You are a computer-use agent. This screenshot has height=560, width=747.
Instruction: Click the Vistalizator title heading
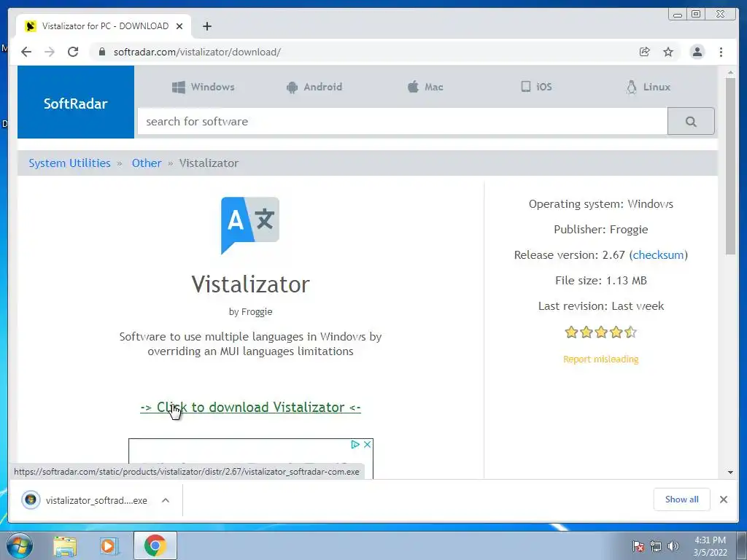[x=251, y=284]
